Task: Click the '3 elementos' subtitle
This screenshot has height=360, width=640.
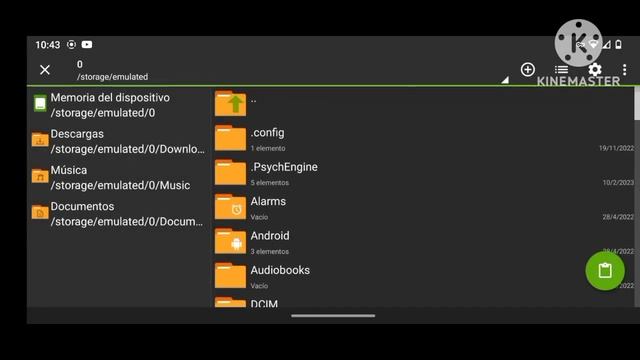Action: coord(269,251)
